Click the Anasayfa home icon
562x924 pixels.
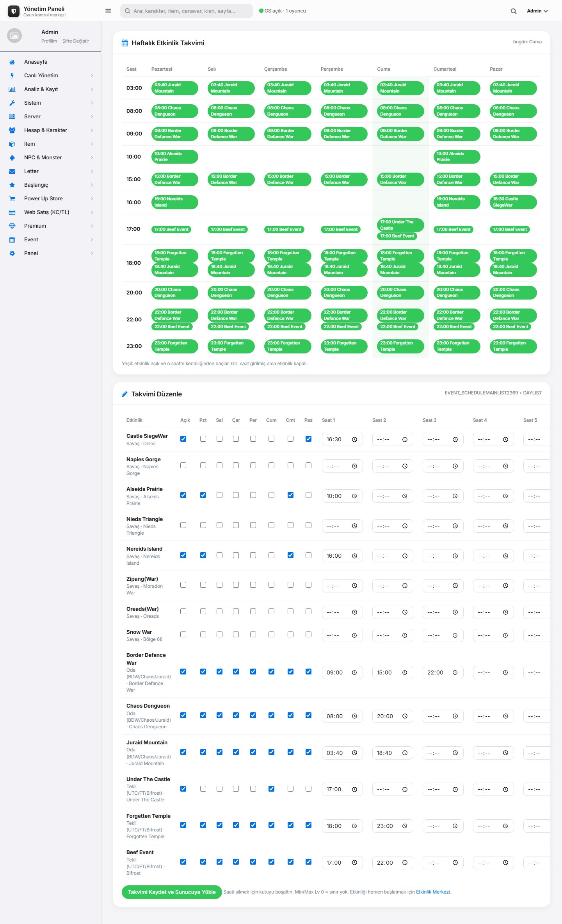point(12,62)
